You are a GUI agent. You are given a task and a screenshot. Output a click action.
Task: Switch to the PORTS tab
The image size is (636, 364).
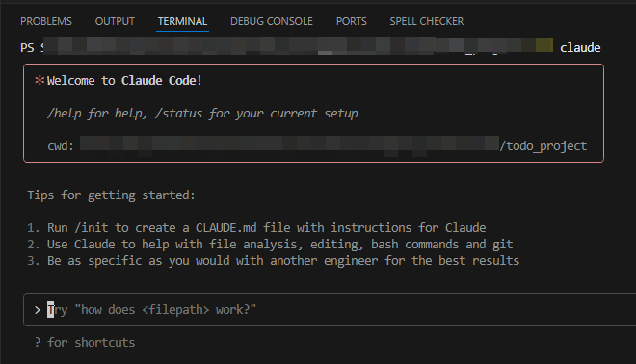coord(352,21)
